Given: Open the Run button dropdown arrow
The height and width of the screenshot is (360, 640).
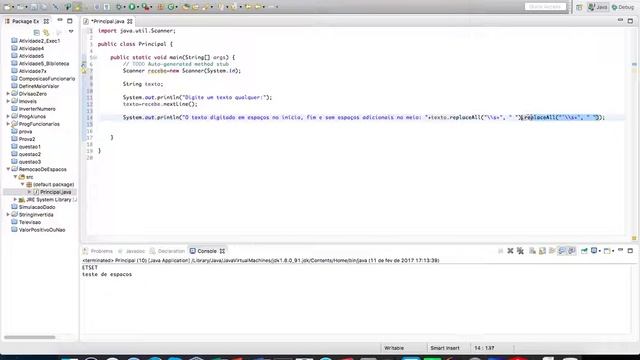Looking at the screenshot, I should (138, 7).
